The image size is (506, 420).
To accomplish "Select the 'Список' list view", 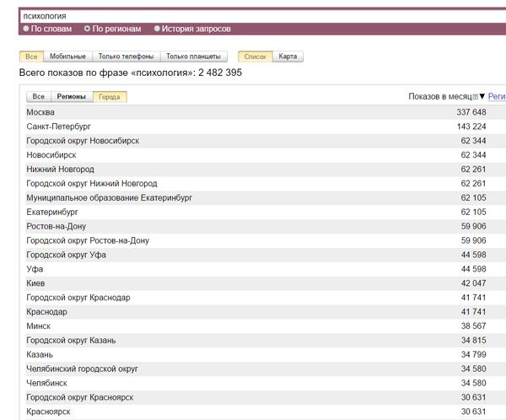I will pyautogui.click(x=255, y=57).
